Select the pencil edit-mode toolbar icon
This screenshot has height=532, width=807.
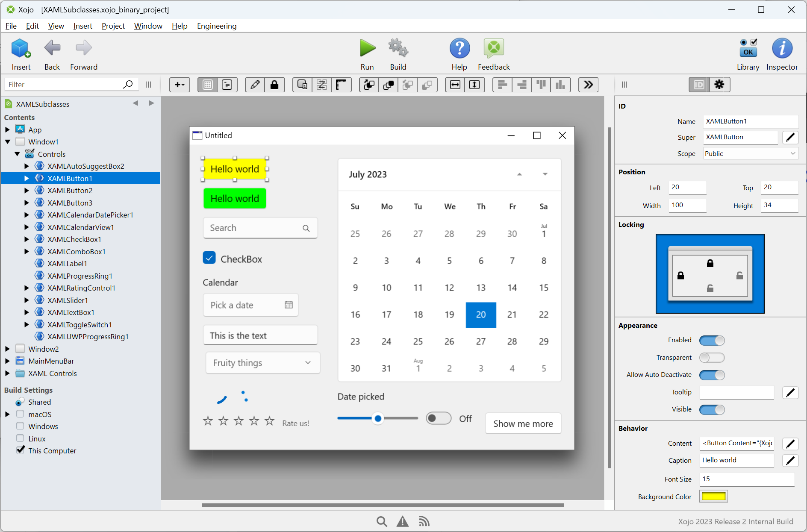(254, 85)
